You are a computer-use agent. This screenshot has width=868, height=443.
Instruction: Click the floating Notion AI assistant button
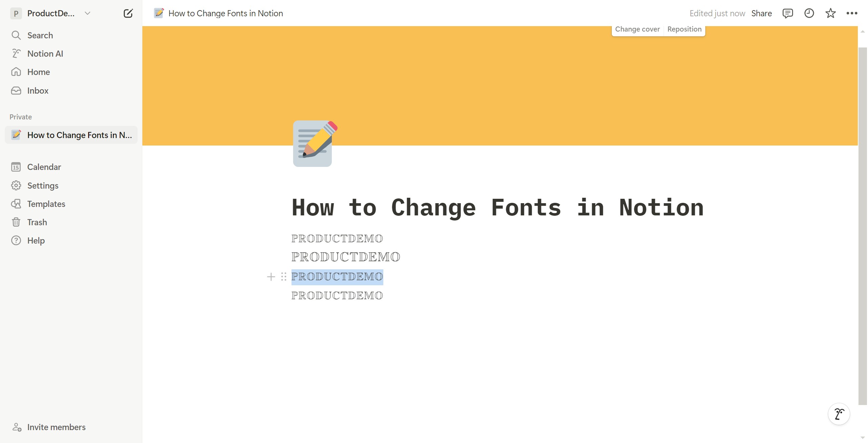pyautogui.click(x=839, y=414)
